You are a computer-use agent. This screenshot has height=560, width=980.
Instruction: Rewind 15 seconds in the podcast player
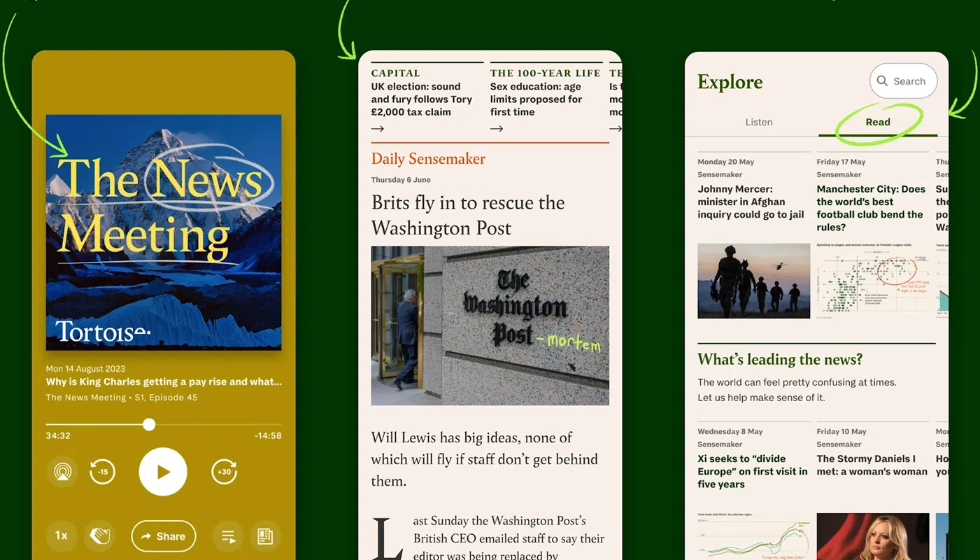coord(103,472)
